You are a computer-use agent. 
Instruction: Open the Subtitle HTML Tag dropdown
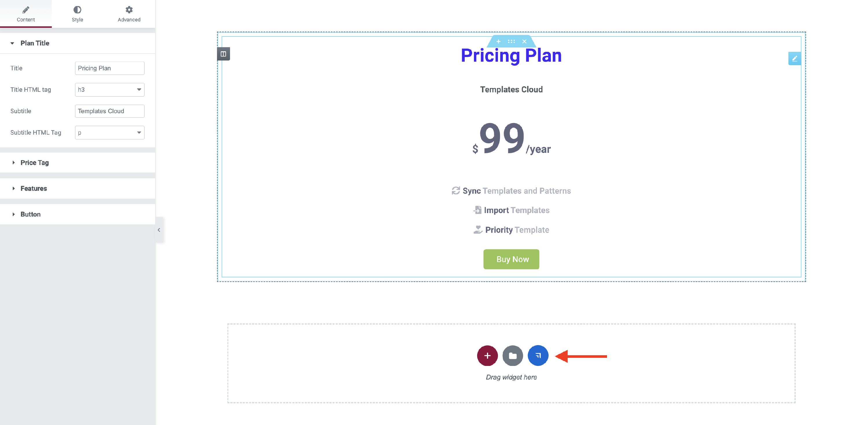[109, 133]
